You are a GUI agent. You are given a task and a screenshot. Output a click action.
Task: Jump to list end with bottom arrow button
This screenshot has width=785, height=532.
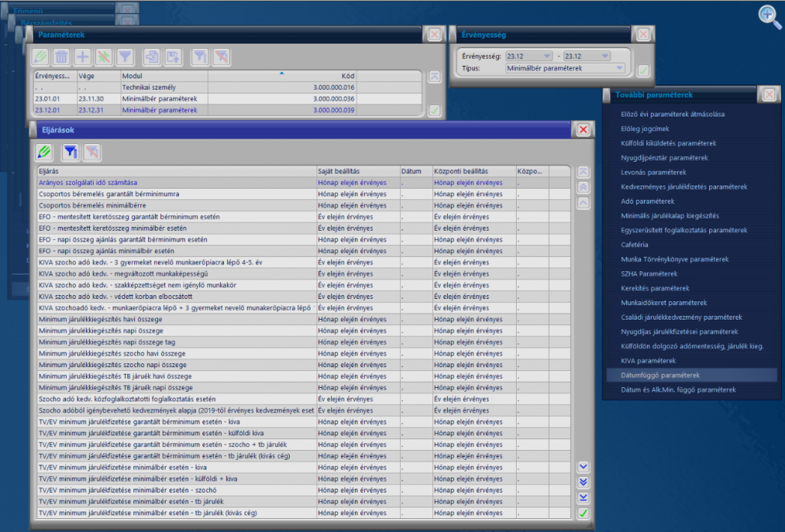[583, 498]
